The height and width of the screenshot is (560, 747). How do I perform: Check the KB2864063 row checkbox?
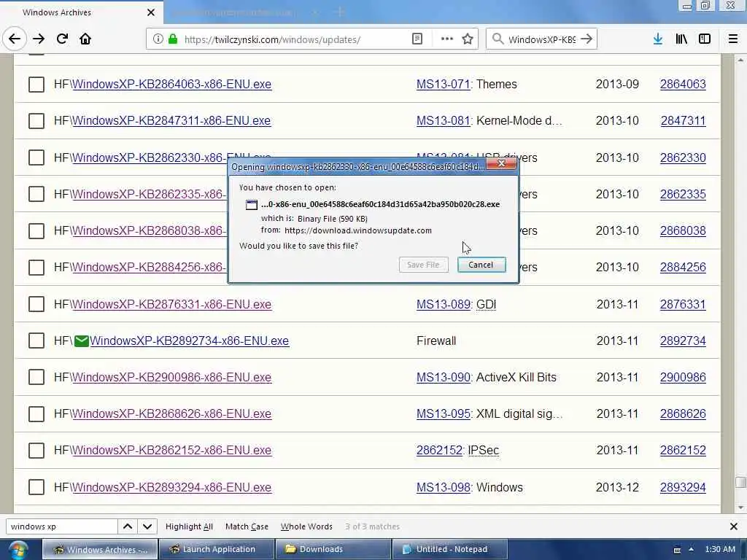[x=36, y=85]
